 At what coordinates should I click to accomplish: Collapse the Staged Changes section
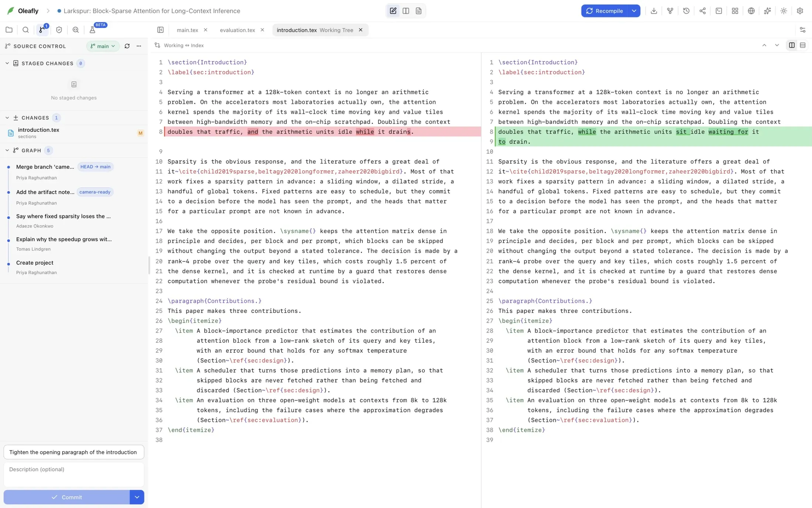[7, 64]
